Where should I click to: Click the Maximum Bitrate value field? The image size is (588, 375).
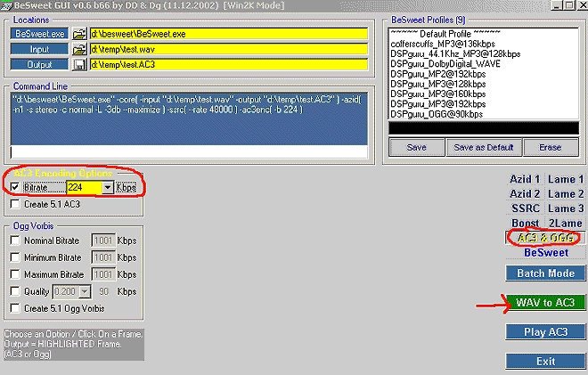pyautogui.click(x=103, y=274)
